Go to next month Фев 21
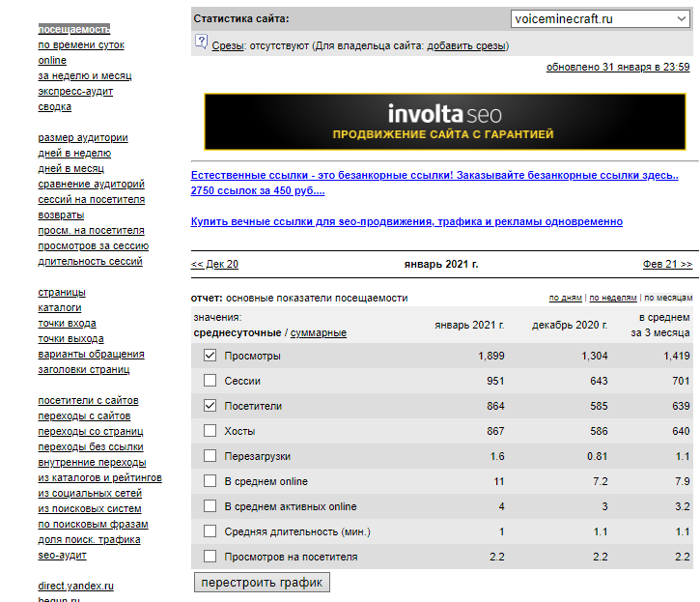This screenshot has width=700, height=602. pyautogui.click(x=667, y=264)
